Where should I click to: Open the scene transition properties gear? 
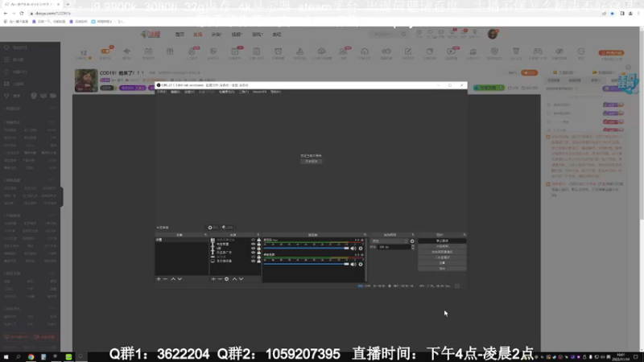(x=412, y=241)
